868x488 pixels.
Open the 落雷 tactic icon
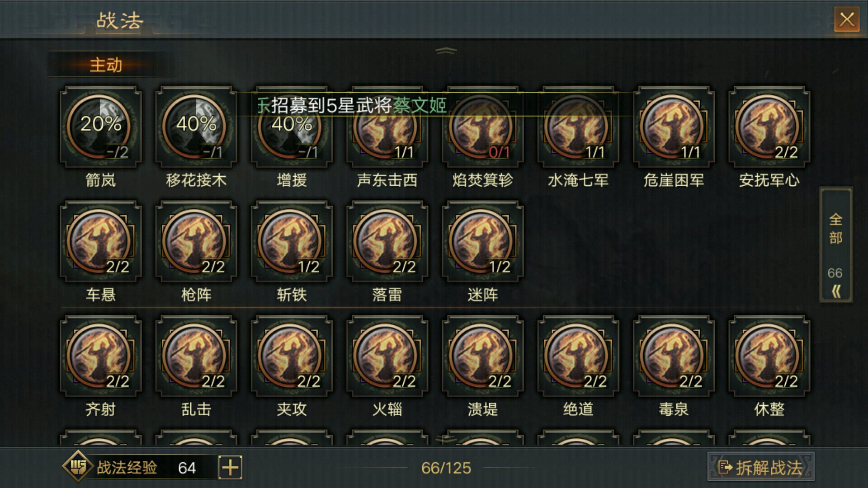(387, 241)
